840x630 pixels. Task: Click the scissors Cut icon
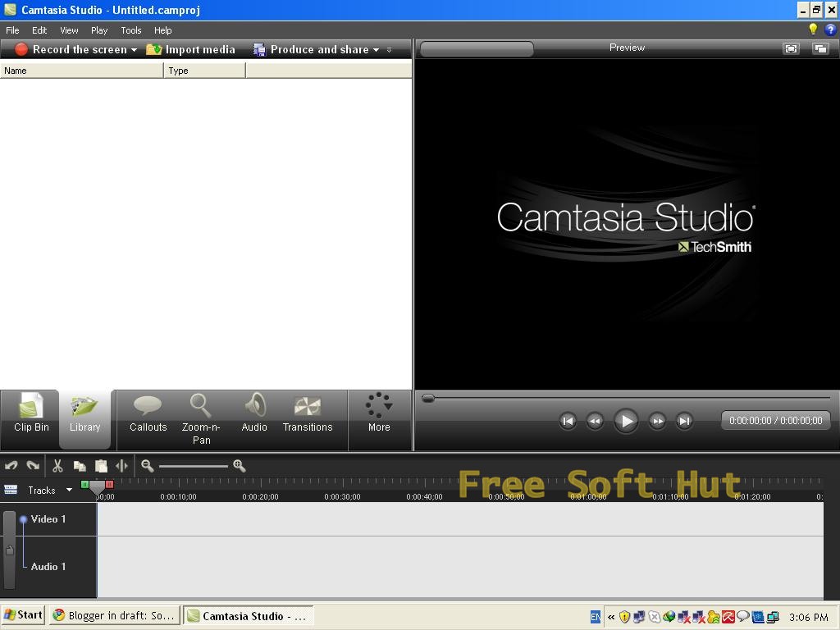57,466
